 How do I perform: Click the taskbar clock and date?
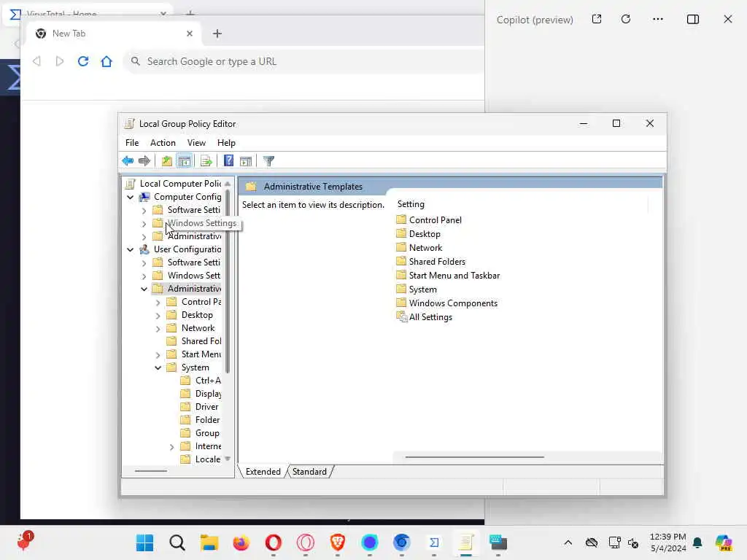pyautogui.click(x=668, y=542)
